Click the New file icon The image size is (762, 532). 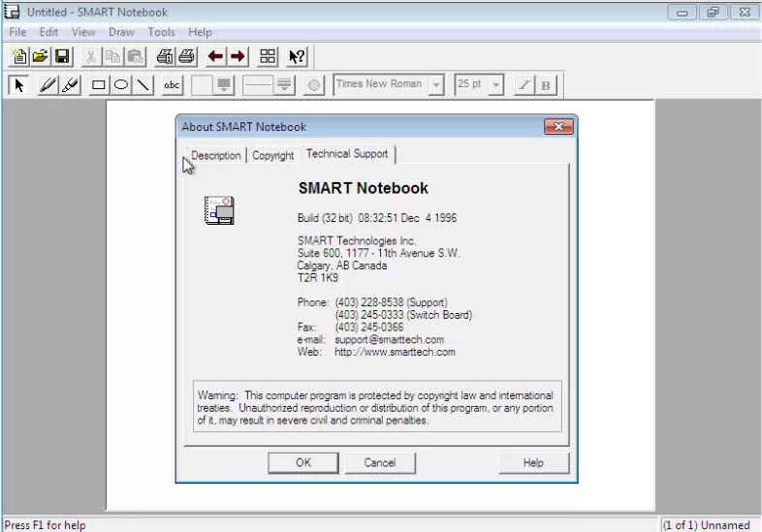(x=18, y=56)
